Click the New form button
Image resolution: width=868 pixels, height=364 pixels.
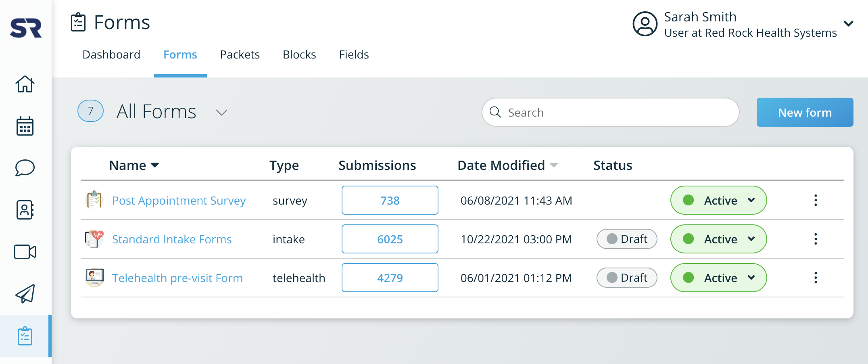pyautogui.click(x=805, y=112)
